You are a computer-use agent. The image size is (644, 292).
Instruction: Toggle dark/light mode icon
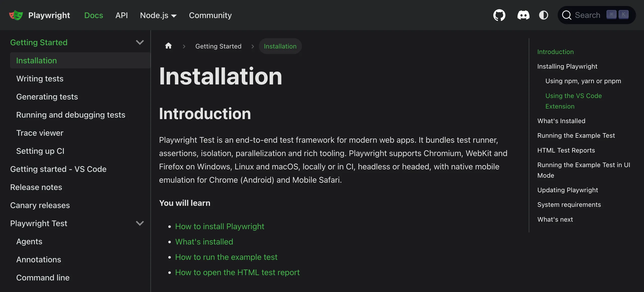pos(543,15)
